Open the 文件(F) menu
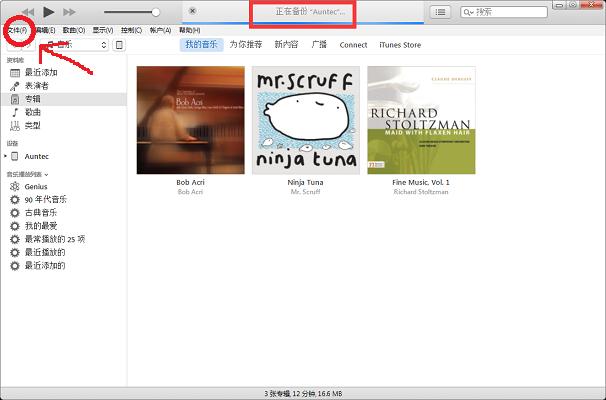606x400 pixels. pyautogui.click(x=15, y=30)
